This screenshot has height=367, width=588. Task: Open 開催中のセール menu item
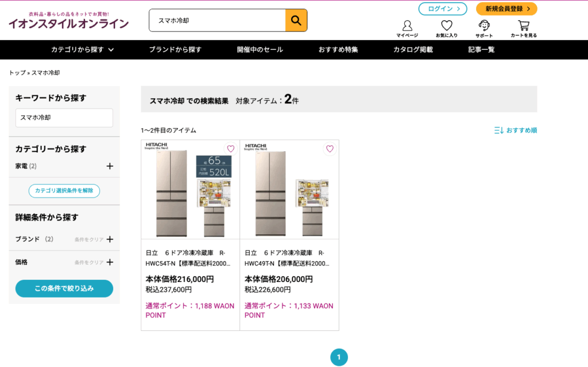point(260,49)
